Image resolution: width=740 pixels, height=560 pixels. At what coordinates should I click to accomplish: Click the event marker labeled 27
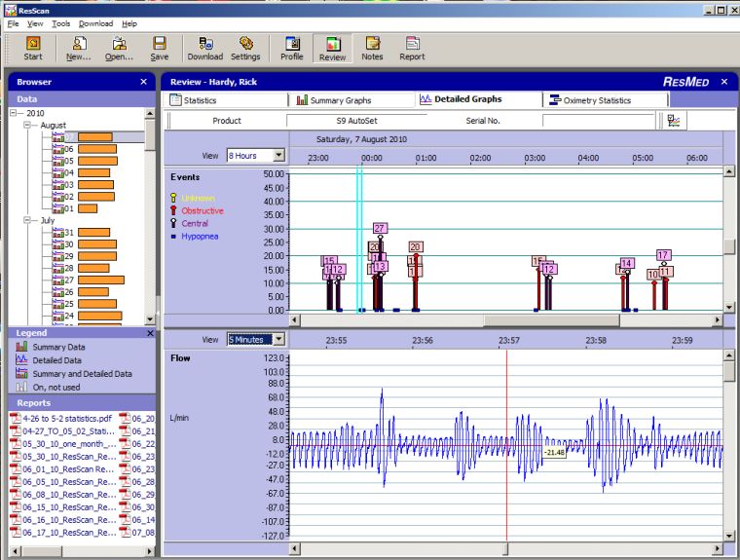point(380,229)
